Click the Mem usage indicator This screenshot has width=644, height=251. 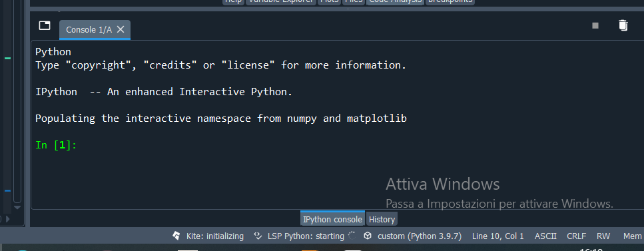(x=632, y=236)
